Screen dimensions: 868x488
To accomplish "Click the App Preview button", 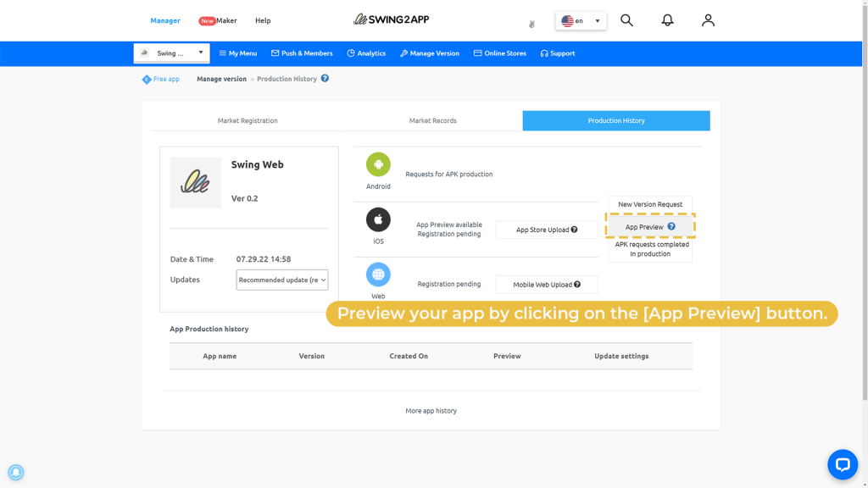I will coord(650,227).
